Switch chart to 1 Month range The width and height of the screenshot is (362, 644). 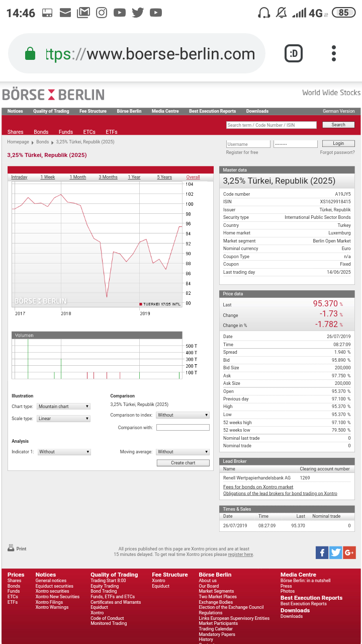tap(78, 177)
